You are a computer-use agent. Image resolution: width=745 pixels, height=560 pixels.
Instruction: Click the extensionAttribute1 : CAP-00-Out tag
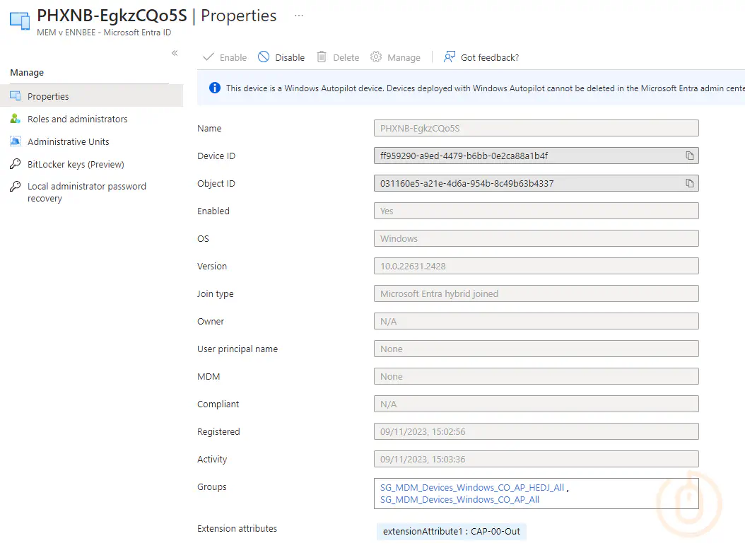[452, 532]
